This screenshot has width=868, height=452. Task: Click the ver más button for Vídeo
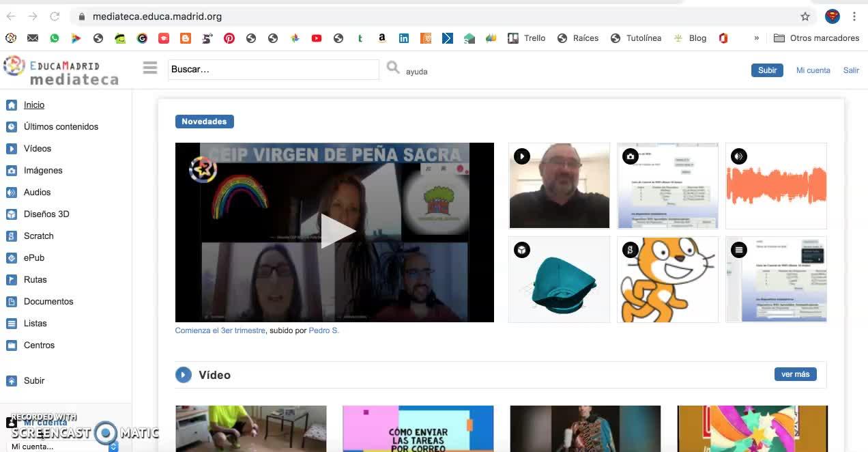795,374
